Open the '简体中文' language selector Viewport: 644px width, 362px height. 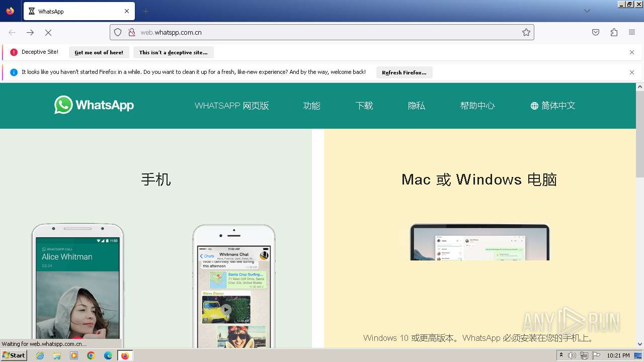pyautogui.click(x=553, y=106)
